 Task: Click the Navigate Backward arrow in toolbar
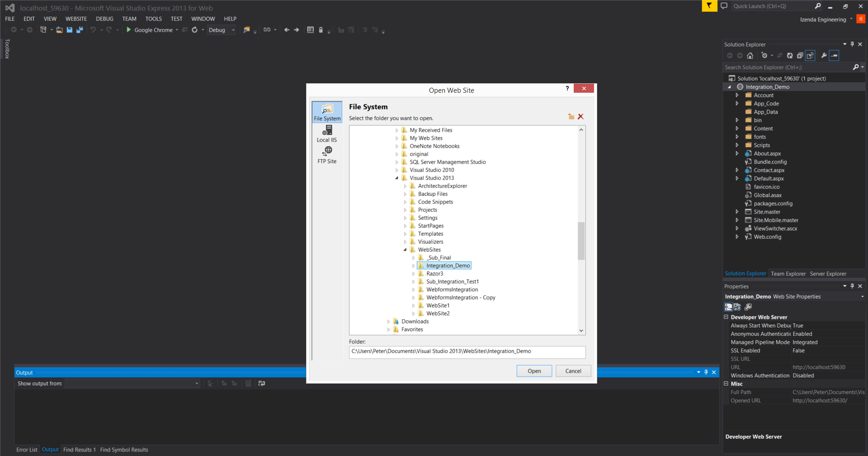pyautogui.click(x=287, y=30)
